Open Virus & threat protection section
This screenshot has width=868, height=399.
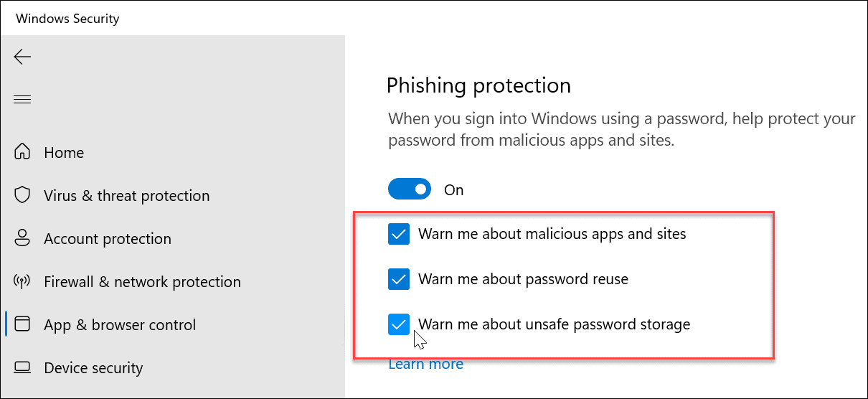[x=126, y=195]
